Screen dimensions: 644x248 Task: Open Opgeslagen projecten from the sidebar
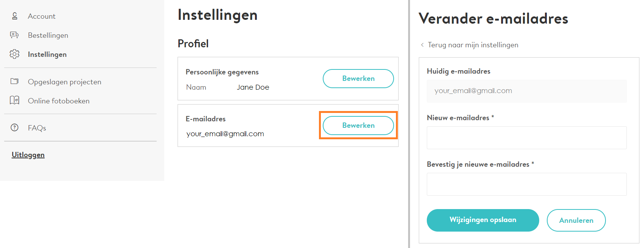[x=64, y=82]
